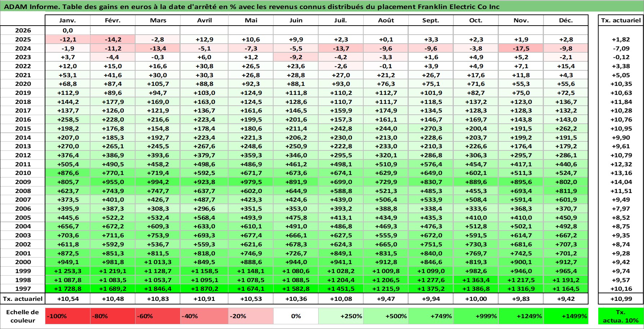This screenshot has height=329, width=644.
Task: Click the +10,91 Avril actuarial rate
Action: (204, 299)
